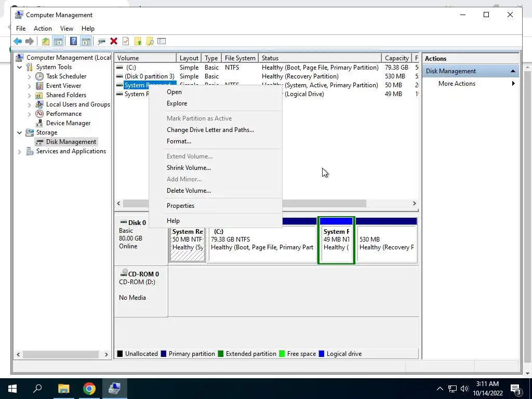Click the folder with magnifier icon
The width and height of the screenshot is (532, 399).
[150, 42]
